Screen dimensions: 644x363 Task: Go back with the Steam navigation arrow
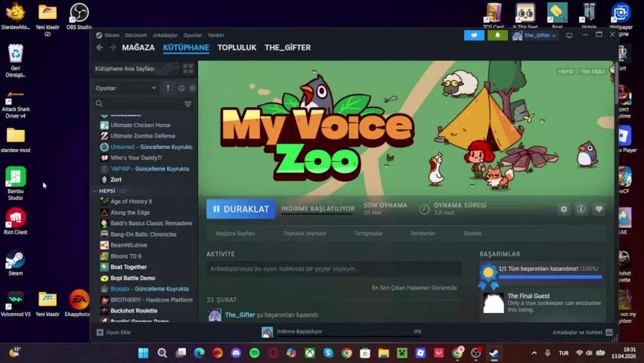(x=99, y=47)
